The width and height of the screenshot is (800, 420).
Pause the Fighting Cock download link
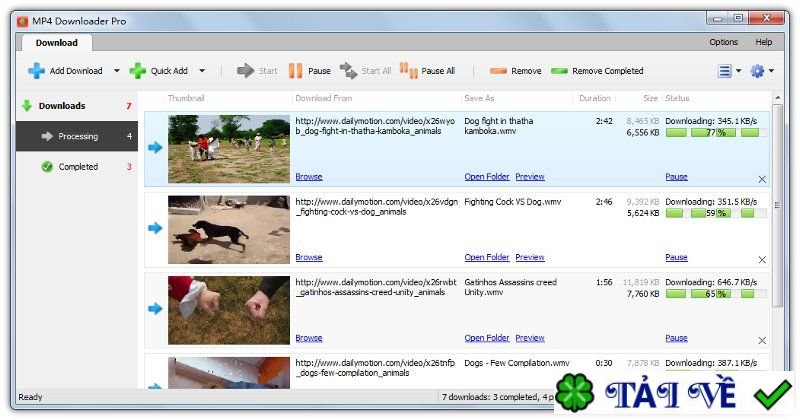pyautogui.click(x=676, y=257)
